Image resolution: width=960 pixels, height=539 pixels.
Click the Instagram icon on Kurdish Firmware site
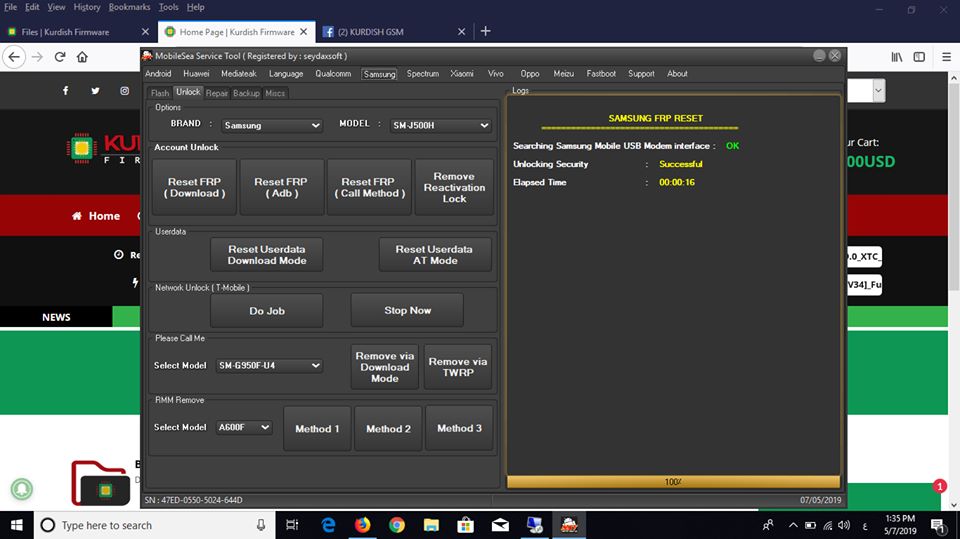coord(124,91)
